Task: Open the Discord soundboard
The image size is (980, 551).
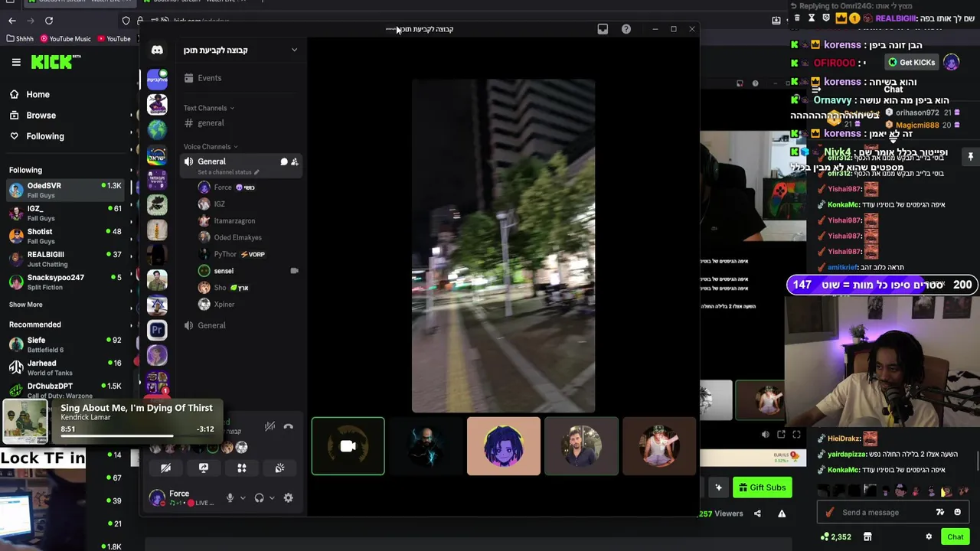Action: pyautogui.click(x=280, y=468)
